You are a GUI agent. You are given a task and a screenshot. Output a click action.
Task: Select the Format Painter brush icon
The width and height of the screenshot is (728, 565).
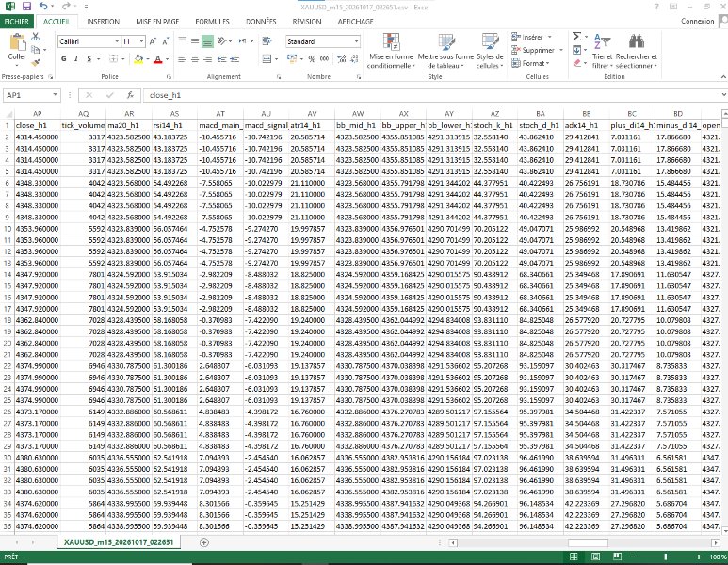tap(36, 62)
